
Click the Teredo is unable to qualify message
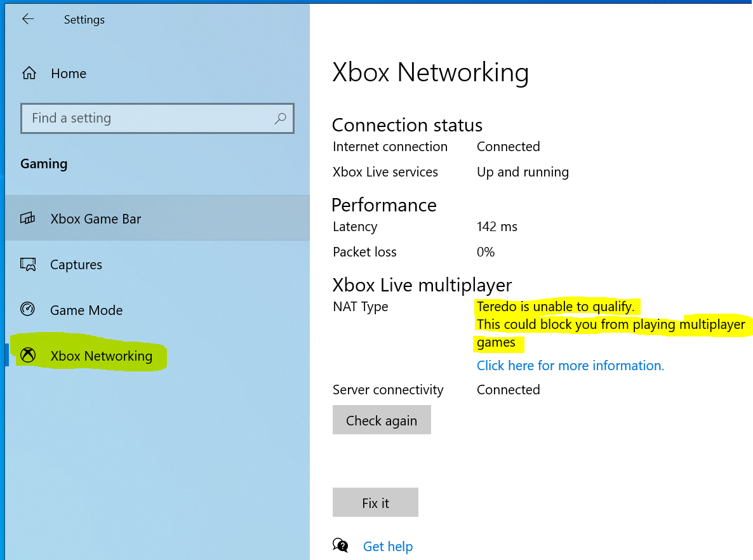click(556, 307)
